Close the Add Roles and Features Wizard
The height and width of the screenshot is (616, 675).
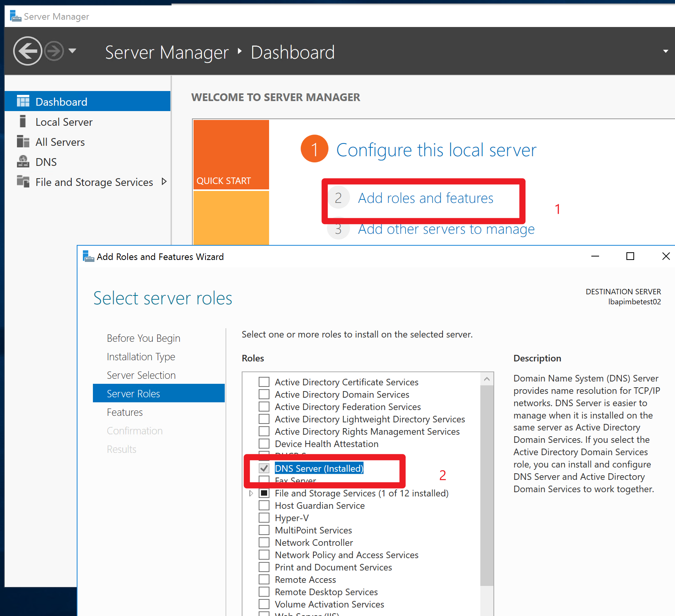[x=666, y=256]
